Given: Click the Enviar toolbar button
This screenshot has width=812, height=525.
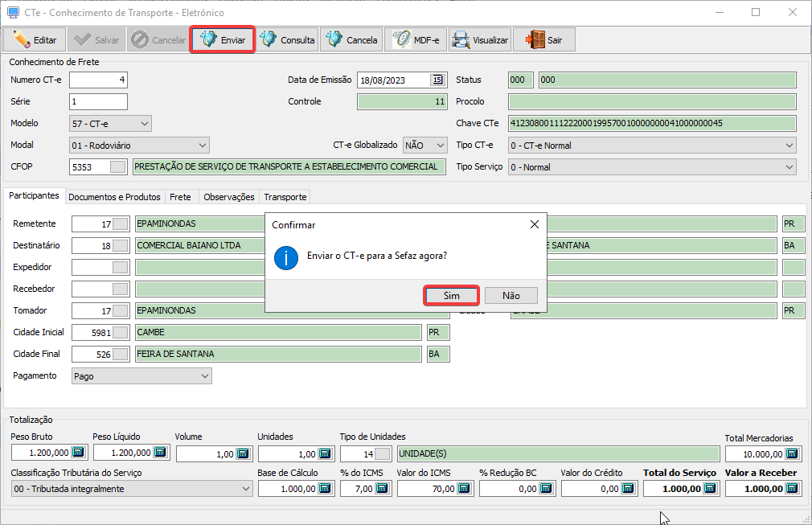Looking at the screenshot, I should tap(223, 40).
